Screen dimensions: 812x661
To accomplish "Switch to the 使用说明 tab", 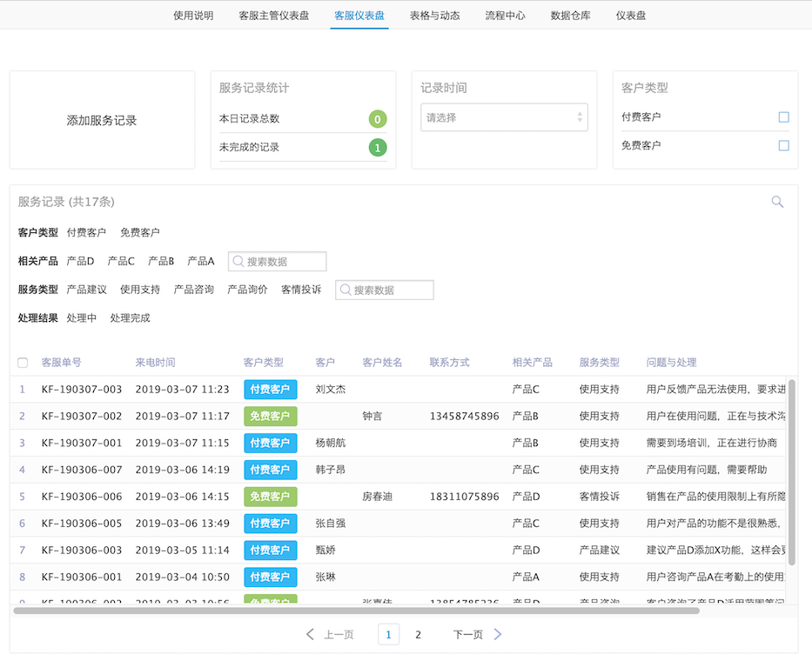I will pos(193,16).
